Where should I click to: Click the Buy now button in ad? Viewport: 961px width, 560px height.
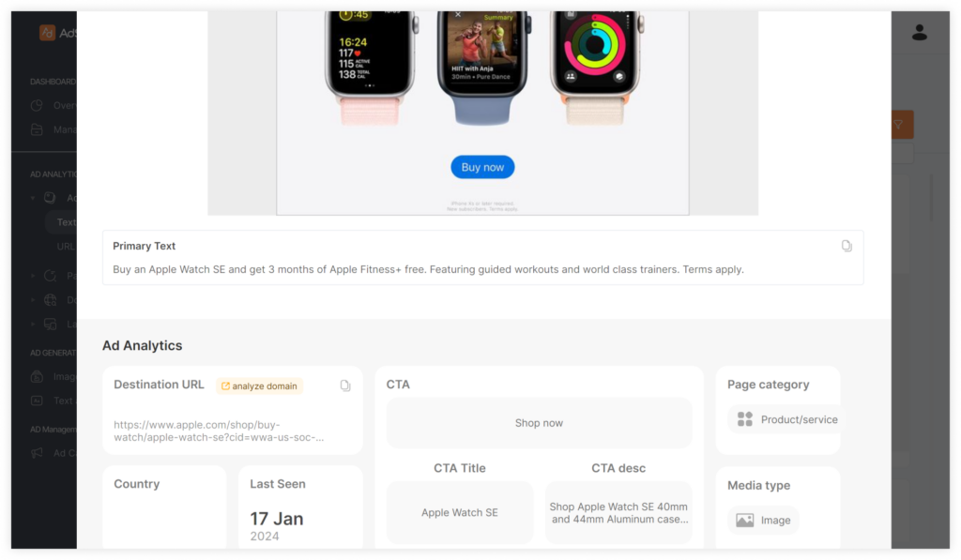point(482,167)
